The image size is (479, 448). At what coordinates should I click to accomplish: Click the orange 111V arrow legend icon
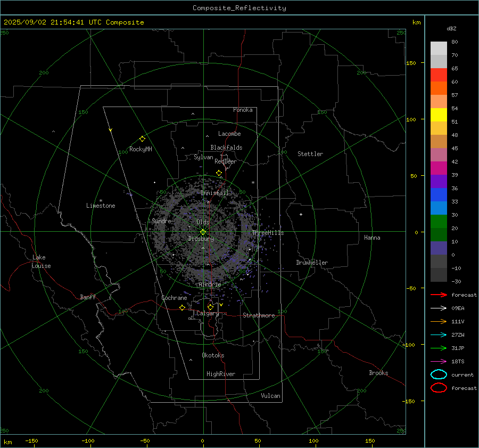(x=439, y=321)
